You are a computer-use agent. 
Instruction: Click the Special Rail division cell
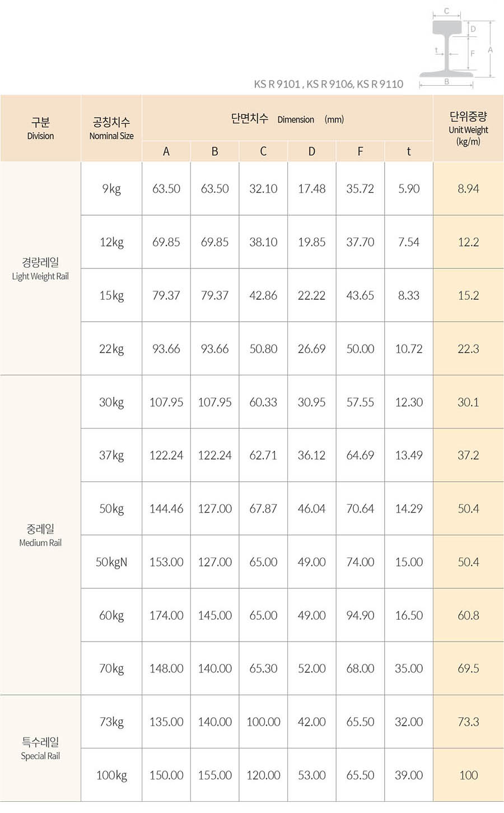coord(40,749)
